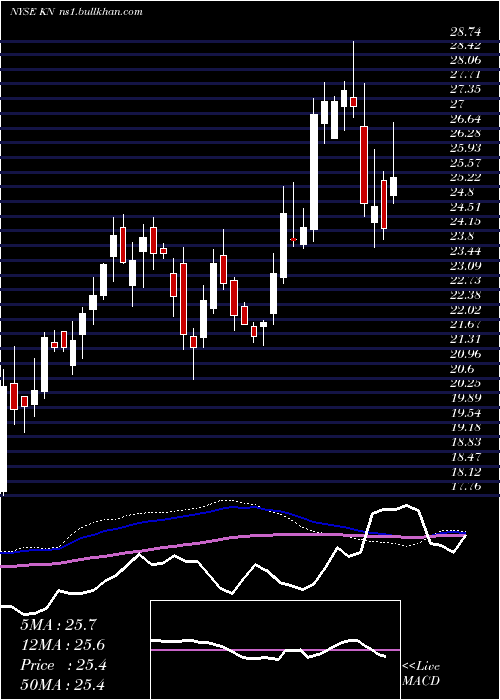The height and width of the screenshot is (700, 500).
Task: Click the 24.51 price axis label
Action: point(465,207)
